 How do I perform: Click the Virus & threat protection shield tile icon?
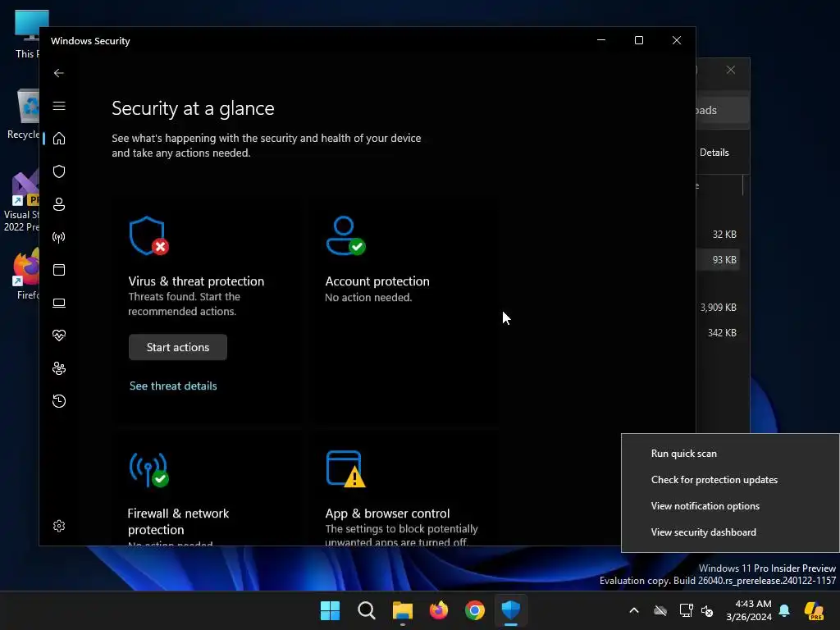click(x=148, y=235)
